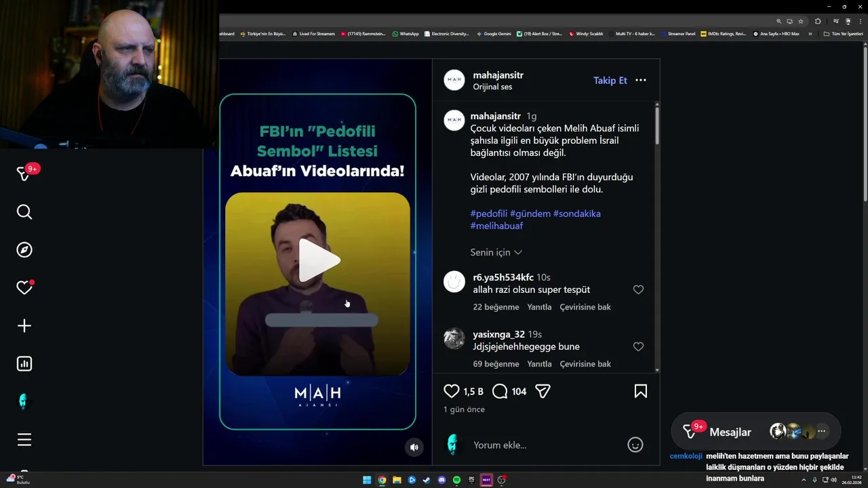Like the comment by r6.ya5h534kfc

click(638, 289)
